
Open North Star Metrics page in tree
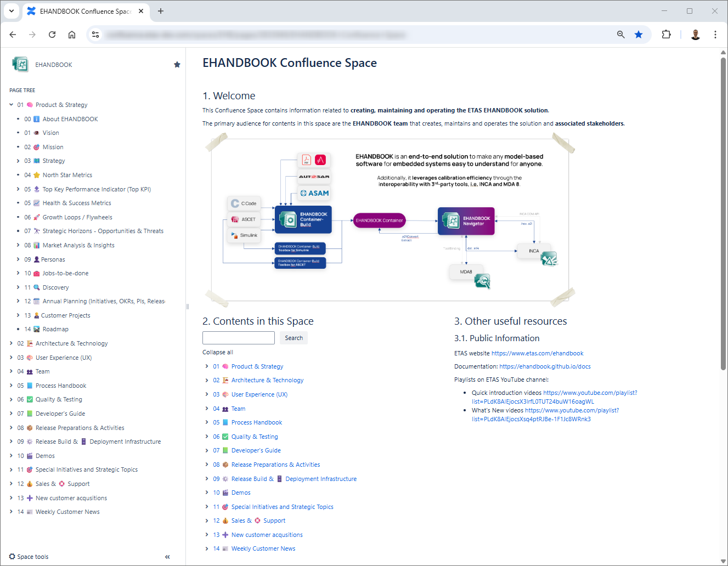pos(67,175)
